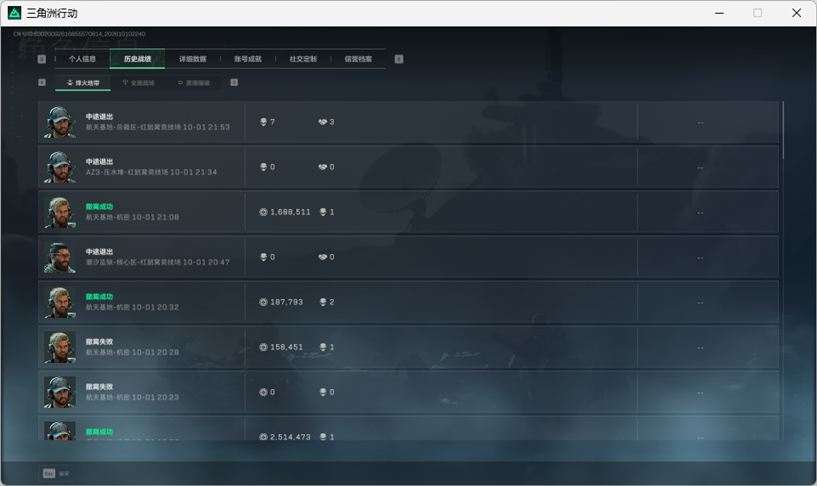Click the coin icon beside 158,451
The image size is (817, 486).
pos(263,347)
